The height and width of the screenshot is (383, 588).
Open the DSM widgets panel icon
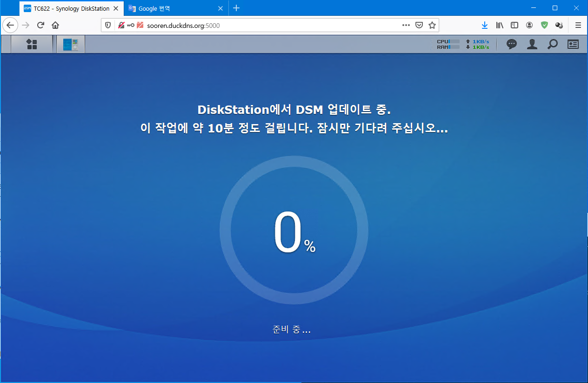573,44
